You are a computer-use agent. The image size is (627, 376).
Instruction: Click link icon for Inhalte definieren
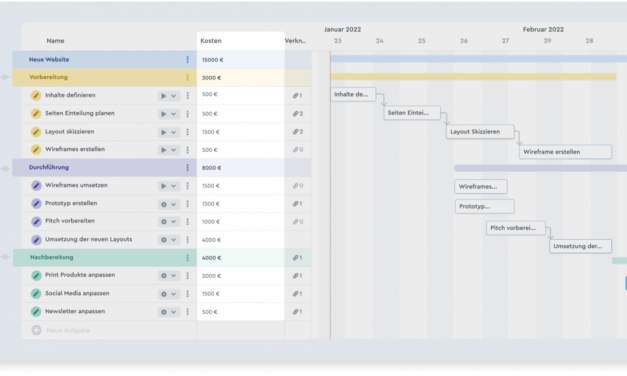tap(296, 96)
